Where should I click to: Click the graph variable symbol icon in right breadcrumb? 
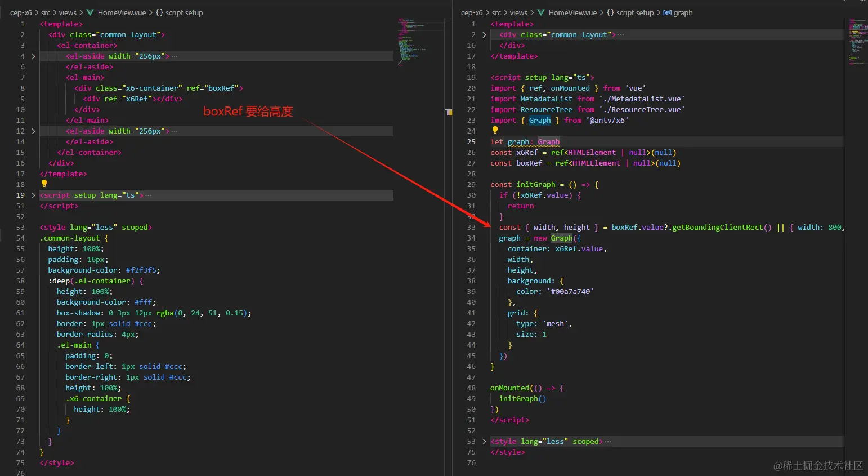667,12
